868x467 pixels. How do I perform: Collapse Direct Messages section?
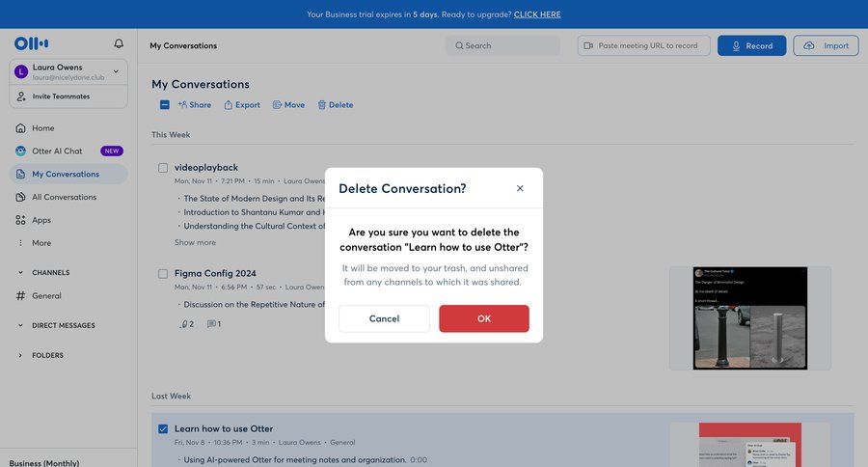[20, 326]
